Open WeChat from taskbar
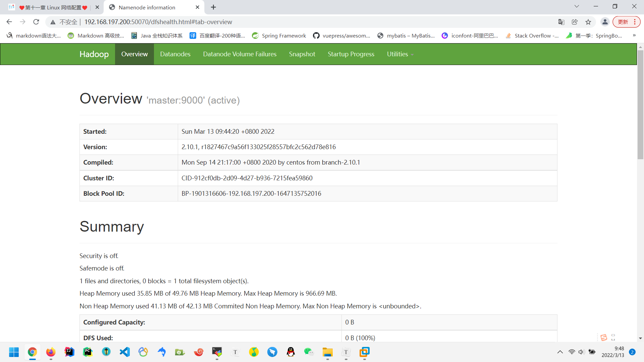Viewport: 644px width, 362px height. [309, 352]
